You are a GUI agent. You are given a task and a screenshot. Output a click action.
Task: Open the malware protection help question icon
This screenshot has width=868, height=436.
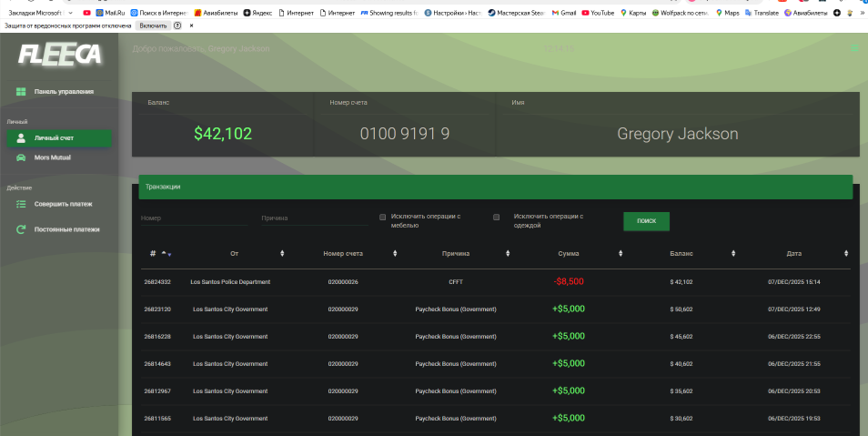(177, 25)
